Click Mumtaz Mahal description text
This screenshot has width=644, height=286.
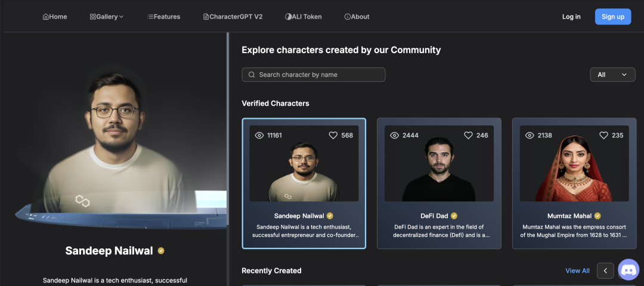point(574,231)
